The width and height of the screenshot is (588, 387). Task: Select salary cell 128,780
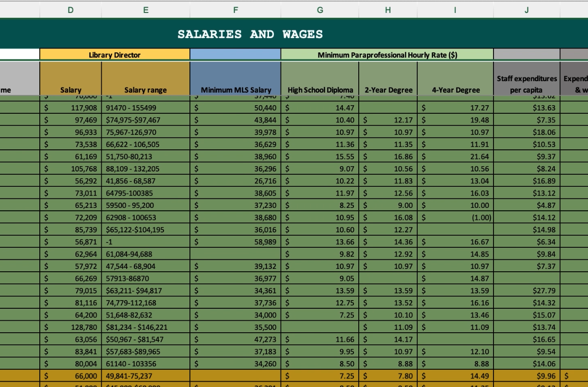point(71,327)
